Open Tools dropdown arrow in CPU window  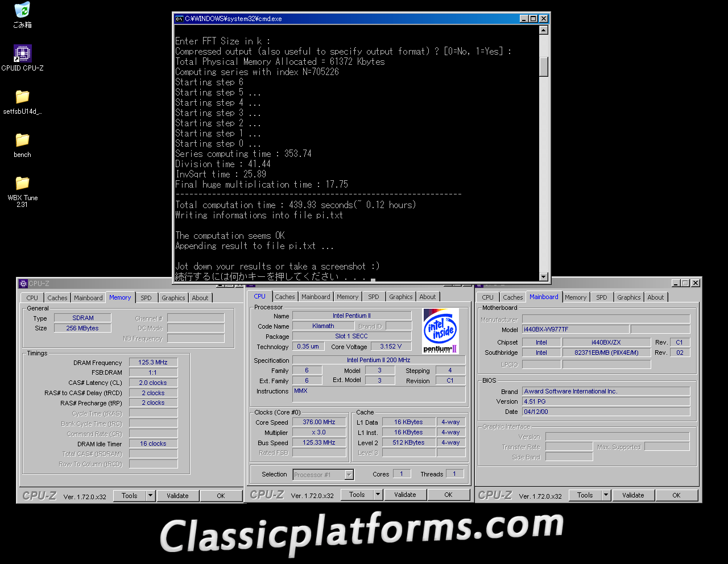(378, 495)
